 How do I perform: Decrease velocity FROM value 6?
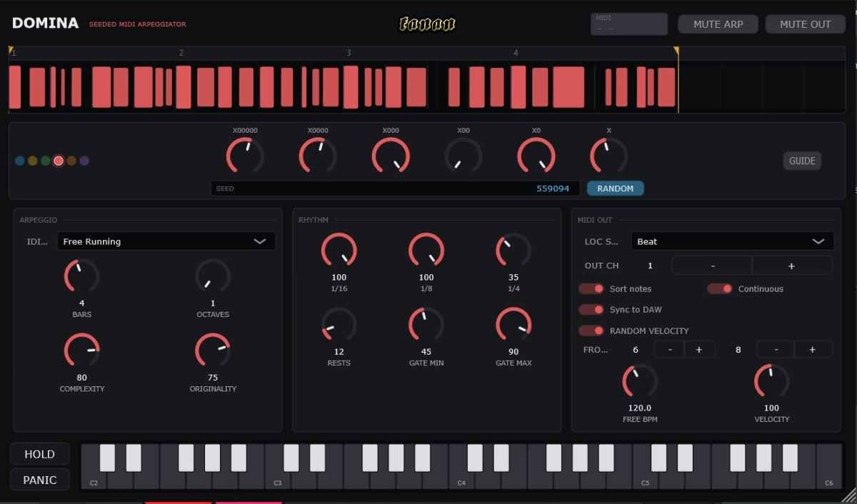pyautogui.click(x=669, y=350)
